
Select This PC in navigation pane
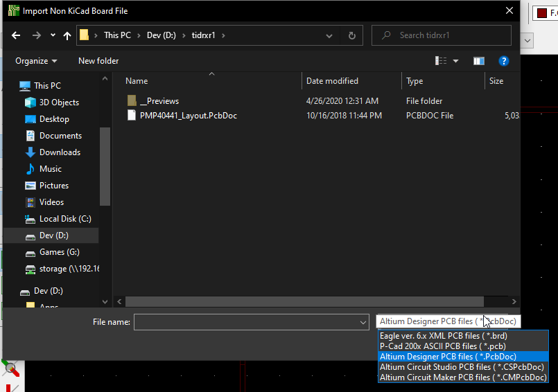47,86
